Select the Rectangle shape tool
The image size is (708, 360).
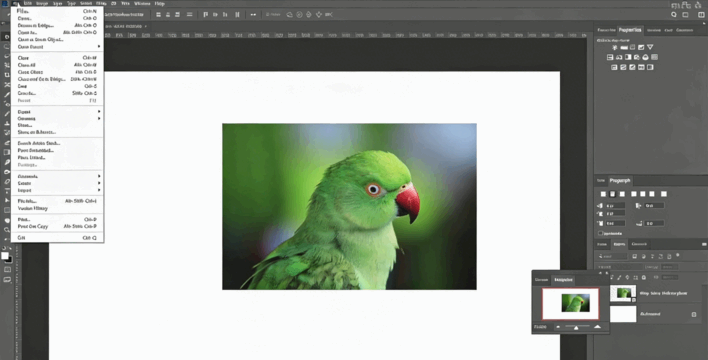click(6, 210)
